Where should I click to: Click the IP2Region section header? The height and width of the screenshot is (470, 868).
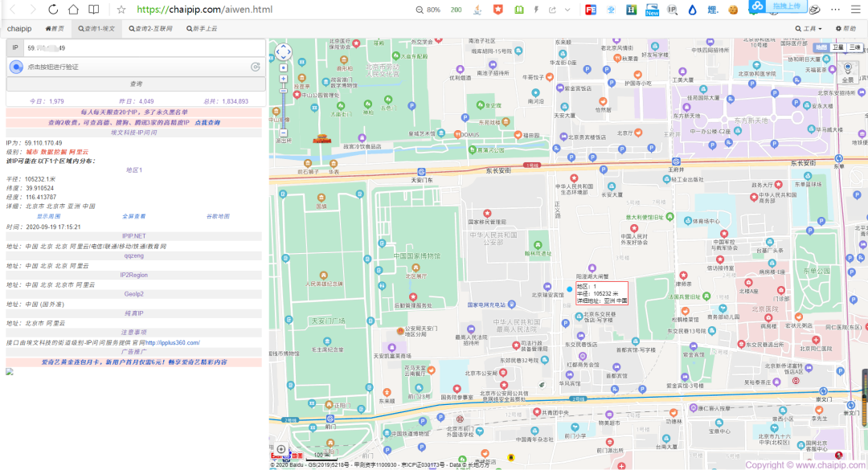[134, 275]
